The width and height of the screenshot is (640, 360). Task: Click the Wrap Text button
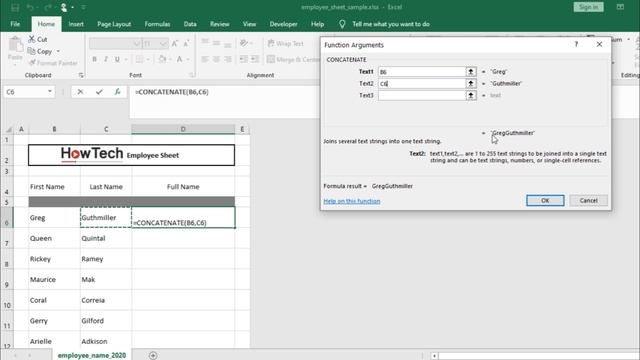286,43
